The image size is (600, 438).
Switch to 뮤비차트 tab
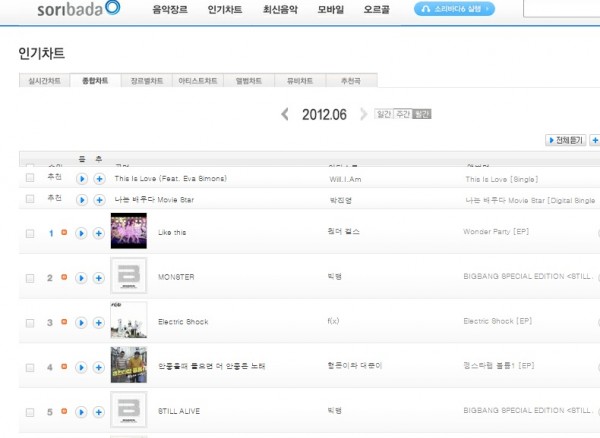[x=300, y=81]
